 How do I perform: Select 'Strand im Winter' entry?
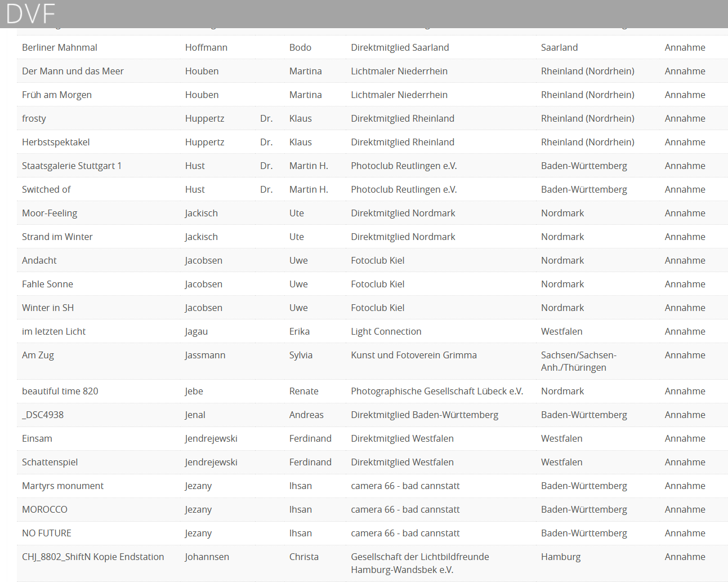click(57, 237)
